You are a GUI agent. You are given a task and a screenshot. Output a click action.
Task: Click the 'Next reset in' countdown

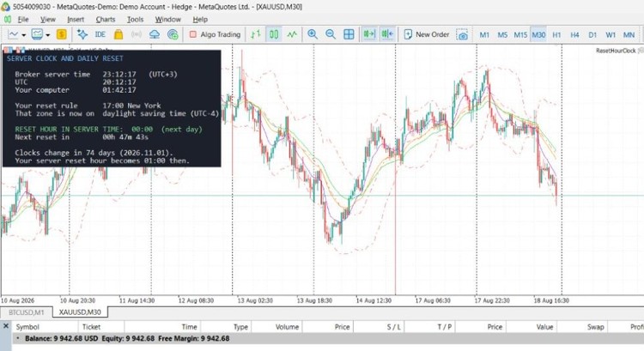click(82, 137)
